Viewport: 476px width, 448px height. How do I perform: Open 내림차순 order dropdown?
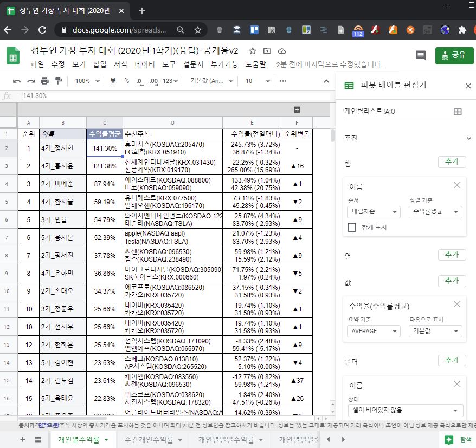click(x=374, y=212)
